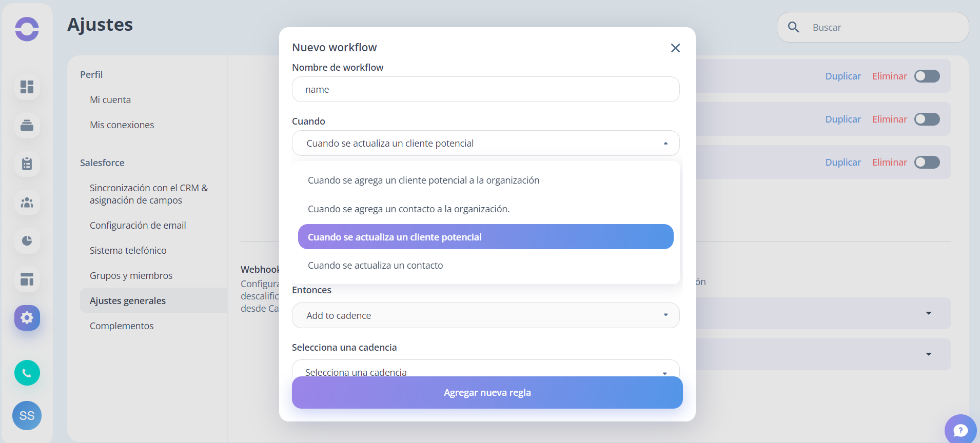The image size is (980, 443).
Task: Enable the first workflow toggle switch
Action: tap(927, 76)
